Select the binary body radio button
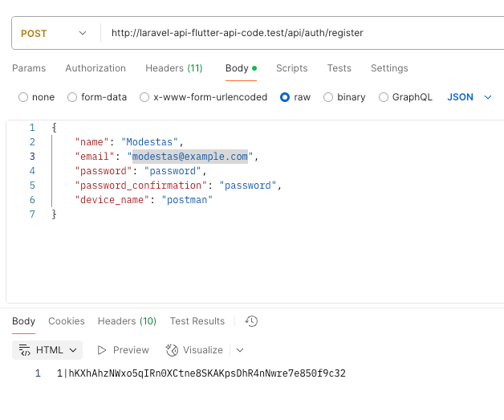Screen dimensions: 504x420 [328, 97]
